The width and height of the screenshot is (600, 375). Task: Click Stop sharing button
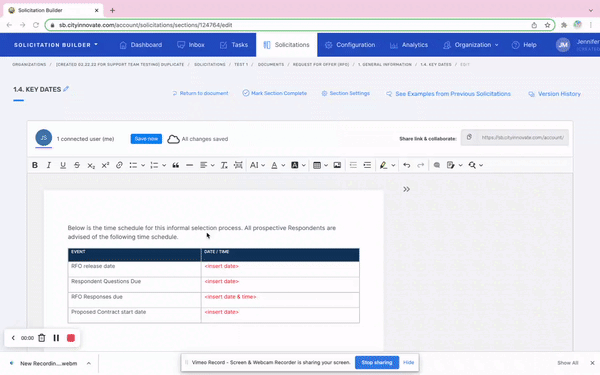pyautogui.click(x=377, y=362)
